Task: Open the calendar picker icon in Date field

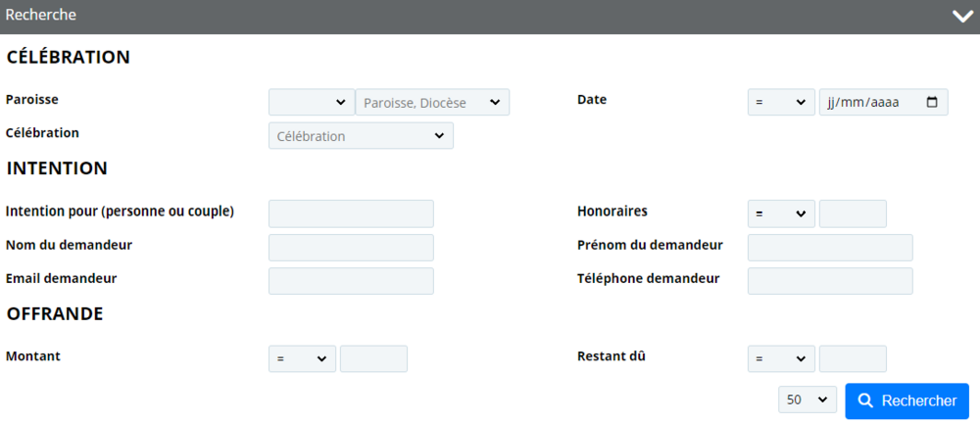Action: (932, 103)
